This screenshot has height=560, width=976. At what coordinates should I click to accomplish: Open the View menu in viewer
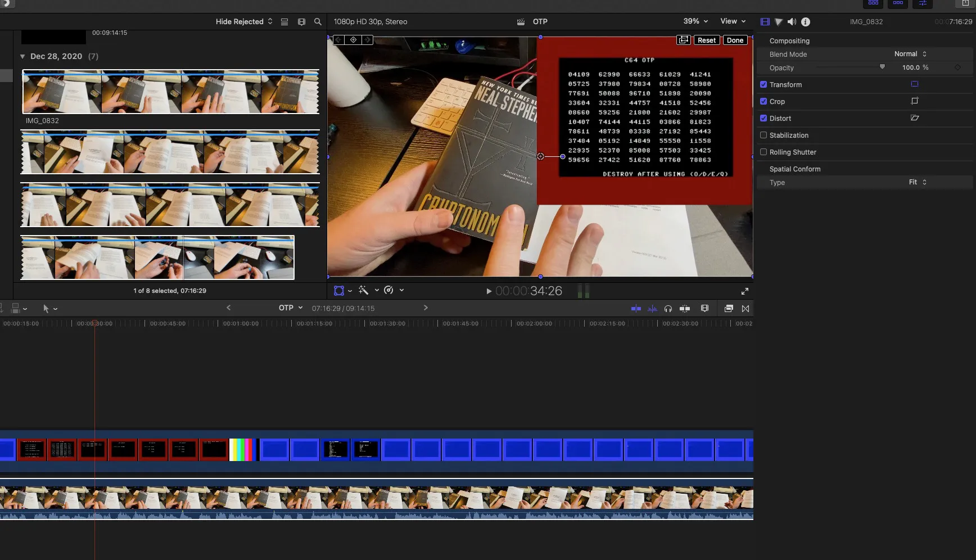(x=733, y=21)
